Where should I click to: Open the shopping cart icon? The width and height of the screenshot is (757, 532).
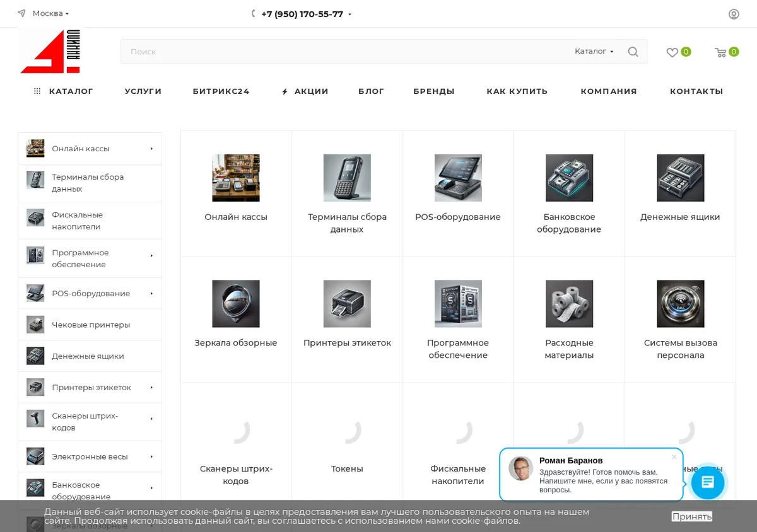720,52
